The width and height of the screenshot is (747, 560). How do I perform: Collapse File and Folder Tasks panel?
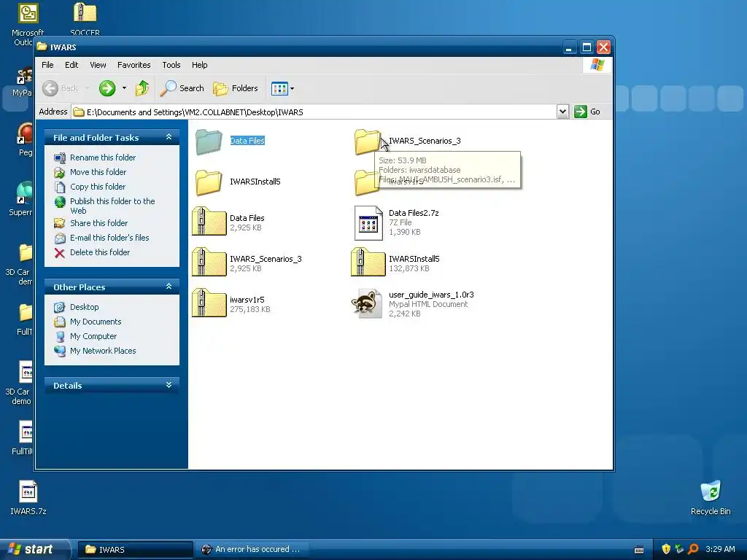pyautogui.click(x=169, y=137)
